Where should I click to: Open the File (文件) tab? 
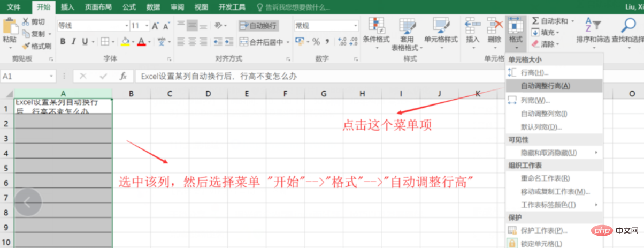pyautogui.click(x=14, y=7)
